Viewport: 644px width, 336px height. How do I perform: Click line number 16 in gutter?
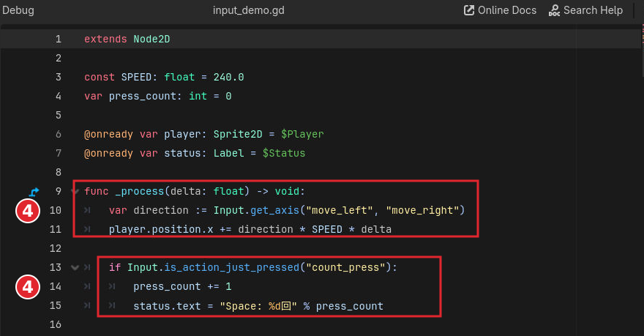tap(56, 324)
